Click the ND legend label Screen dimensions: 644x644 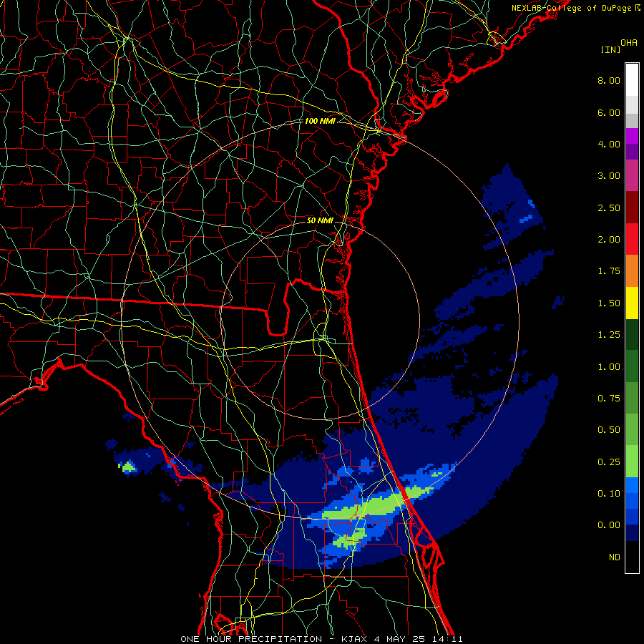click(x=615, y=557)
